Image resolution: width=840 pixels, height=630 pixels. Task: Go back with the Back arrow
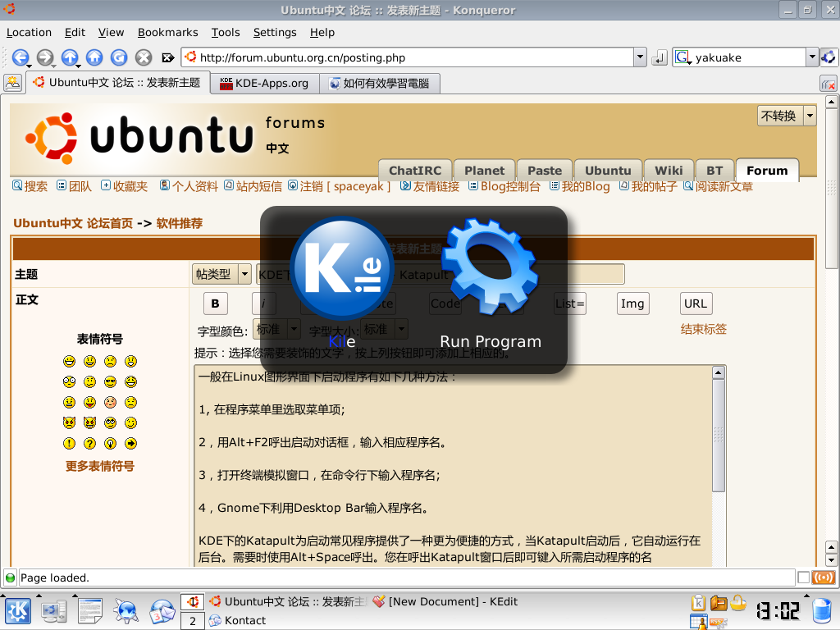pos(21,57)
